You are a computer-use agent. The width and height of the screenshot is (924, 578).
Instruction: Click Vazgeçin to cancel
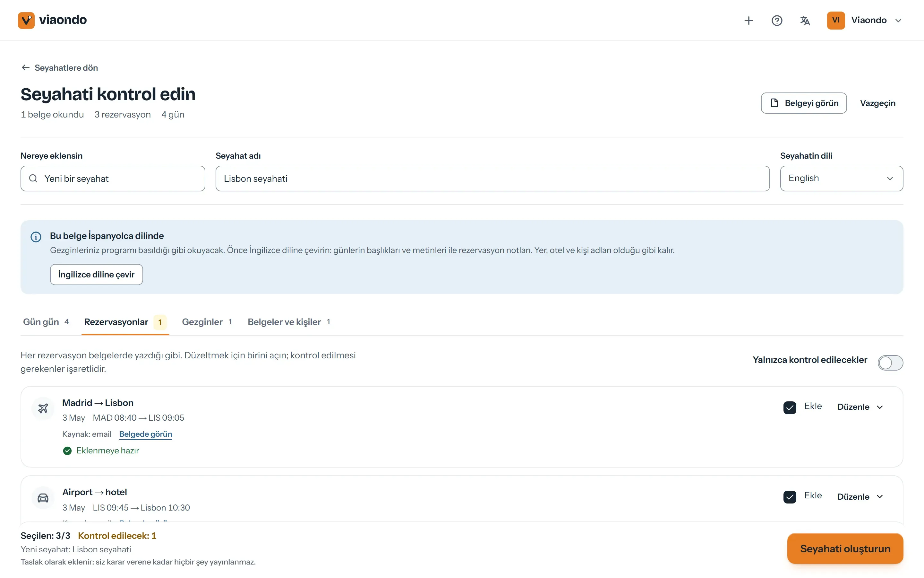pyautogui.click(x=877, y=103)
